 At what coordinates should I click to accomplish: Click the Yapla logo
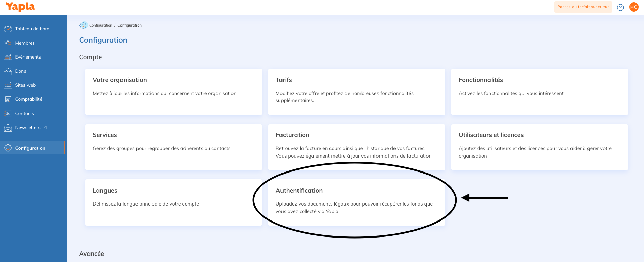click(20, 7)
